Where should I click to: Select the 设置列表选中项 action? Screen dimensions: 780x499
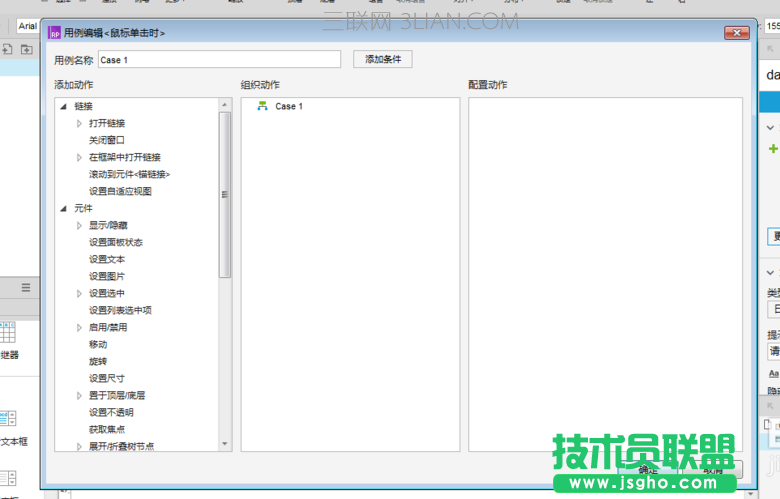tap(120, 310)
